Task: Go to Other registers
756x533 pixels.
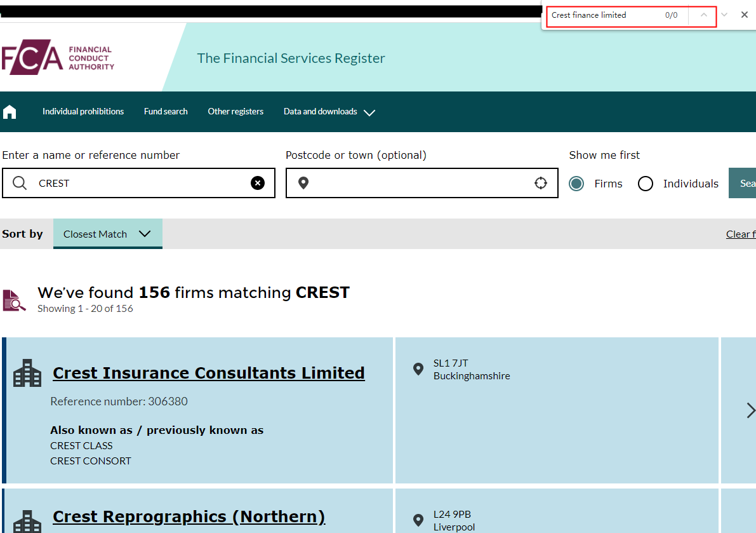Action: (235, 112)
